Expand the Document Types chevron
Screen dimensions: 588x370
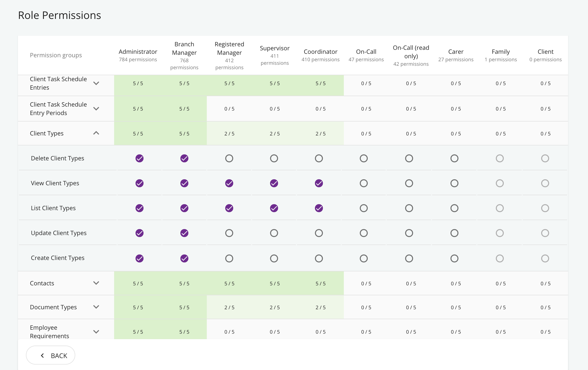click(x=96, y=307)
